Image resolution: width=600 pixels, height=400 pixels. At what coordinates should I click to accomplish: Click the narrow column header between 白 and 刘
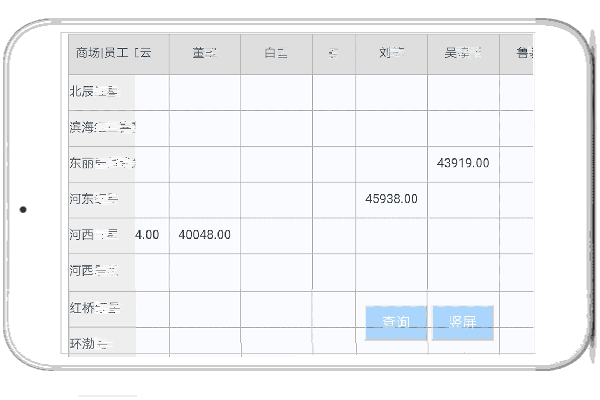pos(334,54)
